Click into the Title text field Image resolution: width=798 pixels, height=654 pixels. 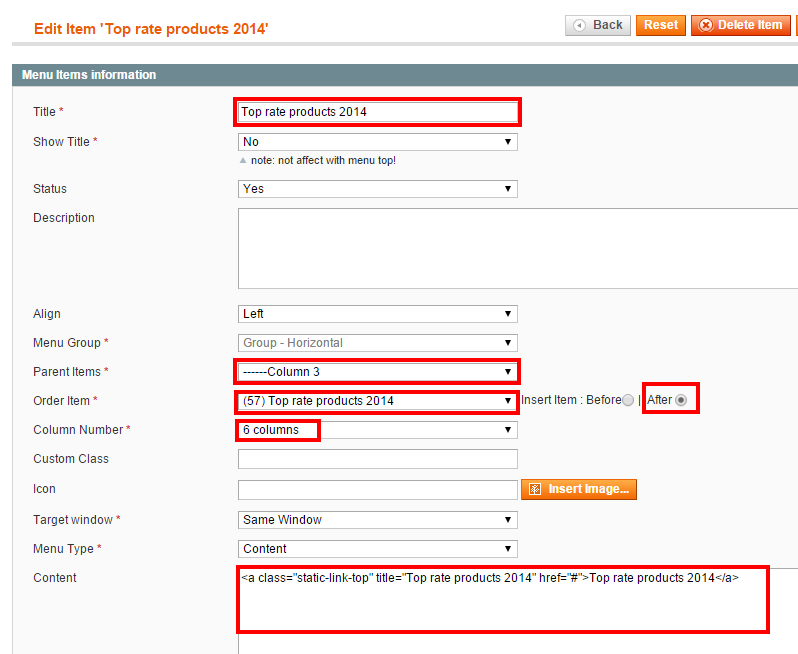(x=378, y=112)
